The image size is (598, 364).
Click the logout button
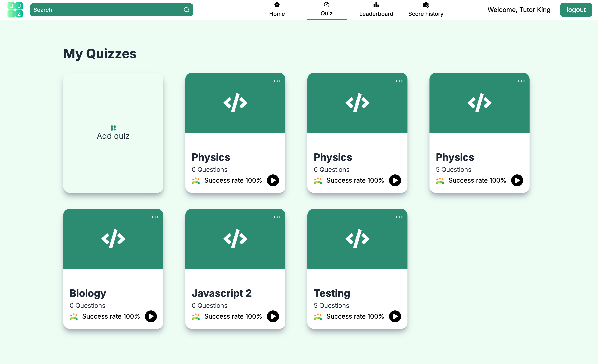(576, 10)
